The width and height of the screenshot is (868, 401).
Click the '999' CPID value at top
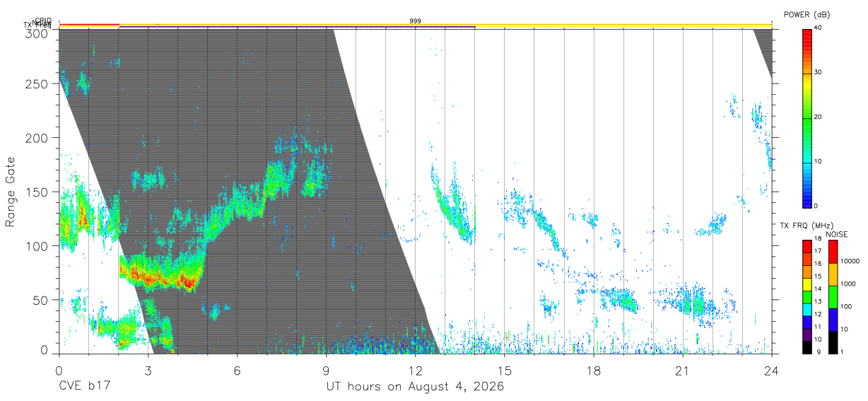416,21
